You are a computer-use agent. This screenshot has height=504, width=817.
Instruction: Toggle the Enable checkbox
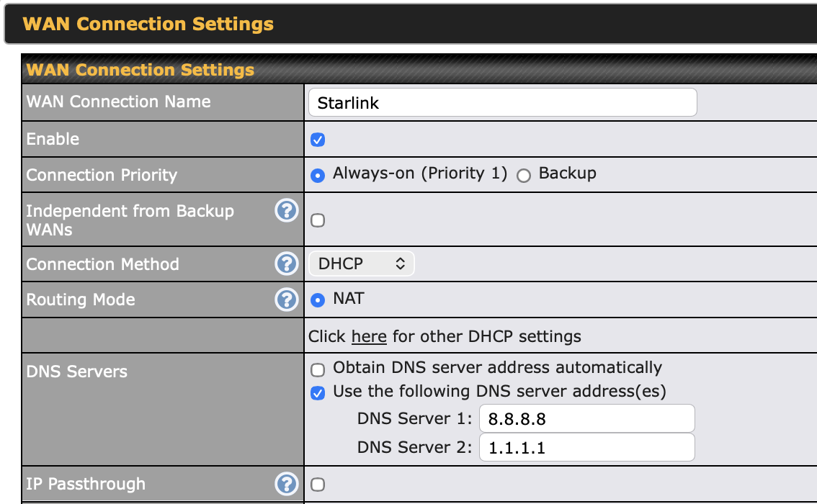coord(318,140)
